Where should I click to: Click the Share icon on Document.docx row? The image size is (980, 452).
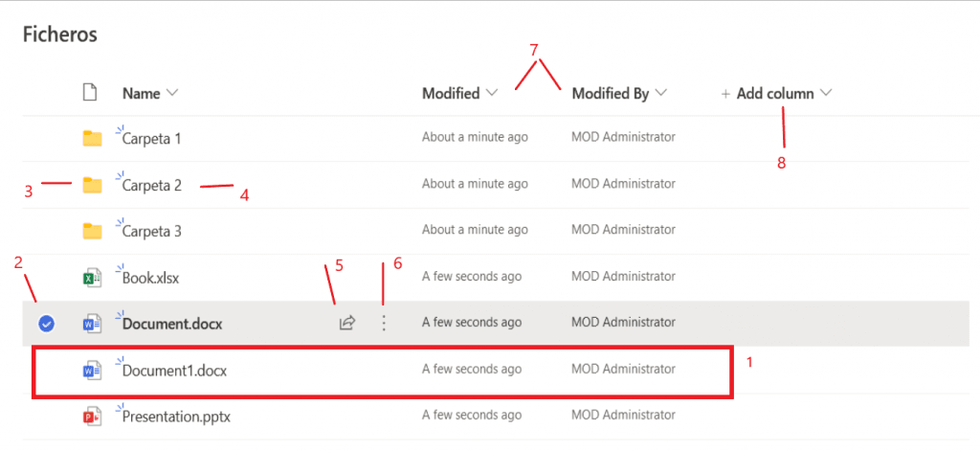[x=346, y=323]
